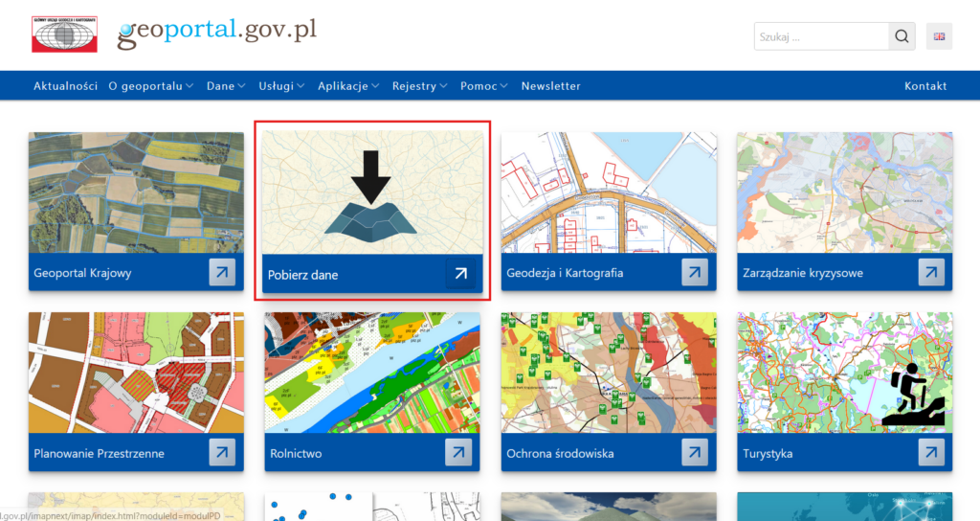Click the Planowanie Przestrzenne arrow icon
This screenshot has height=521, width=980.
[x=222, y=452]
